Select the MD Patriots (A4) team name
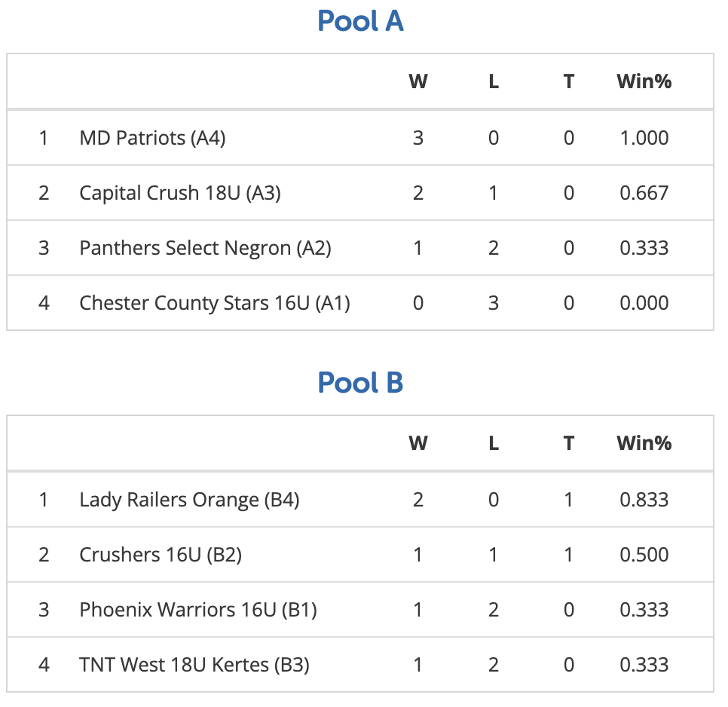The height and width of the screenshot is (707, 728). click(x=152, y=138)
